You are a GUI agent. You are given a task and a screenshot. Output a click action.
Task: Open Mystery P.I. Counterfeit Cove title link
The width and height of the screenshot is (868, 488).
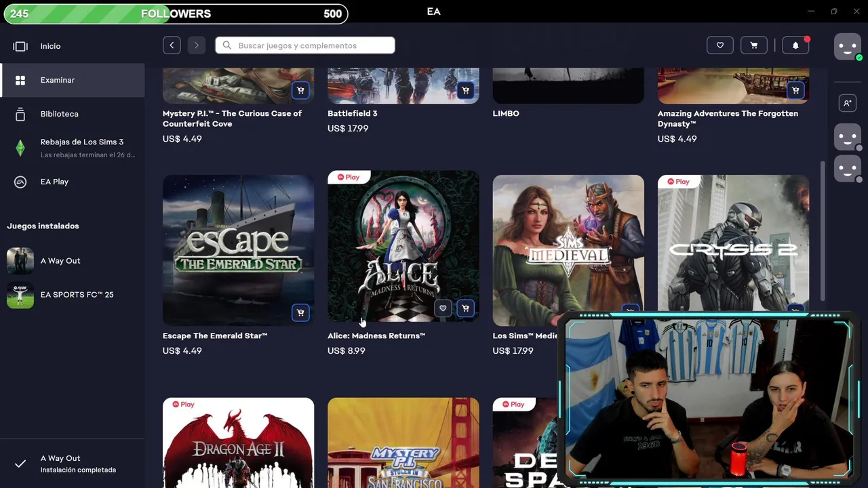pyautogui.click(x=232, y=119)
